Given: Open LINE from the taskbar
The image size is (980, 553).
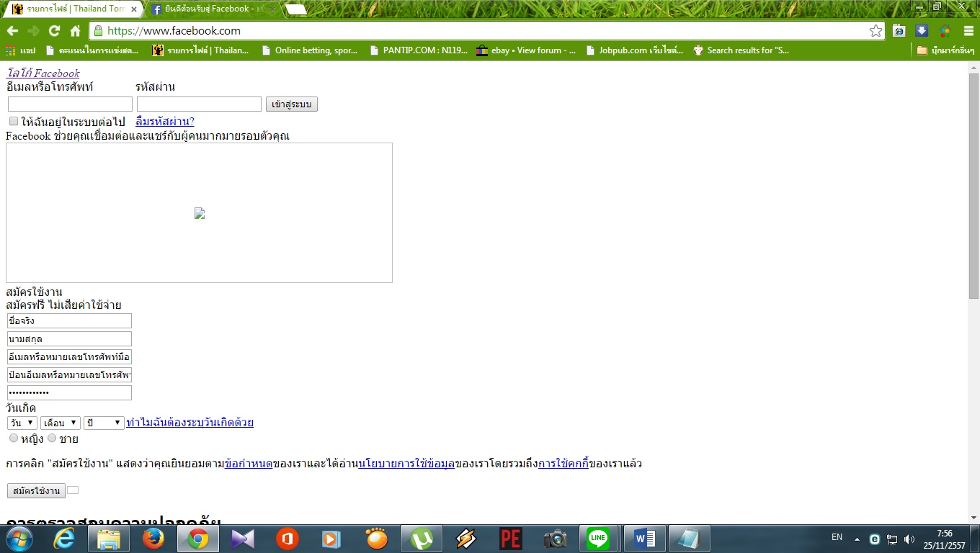Looking at the screenshot, I should (x=599, y=539).
